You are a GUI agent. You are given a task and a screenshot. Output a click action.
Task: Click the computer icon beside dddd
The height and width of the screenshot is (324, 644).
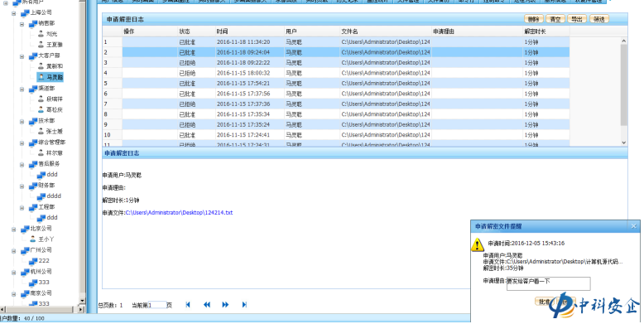(x=41, y=196)
